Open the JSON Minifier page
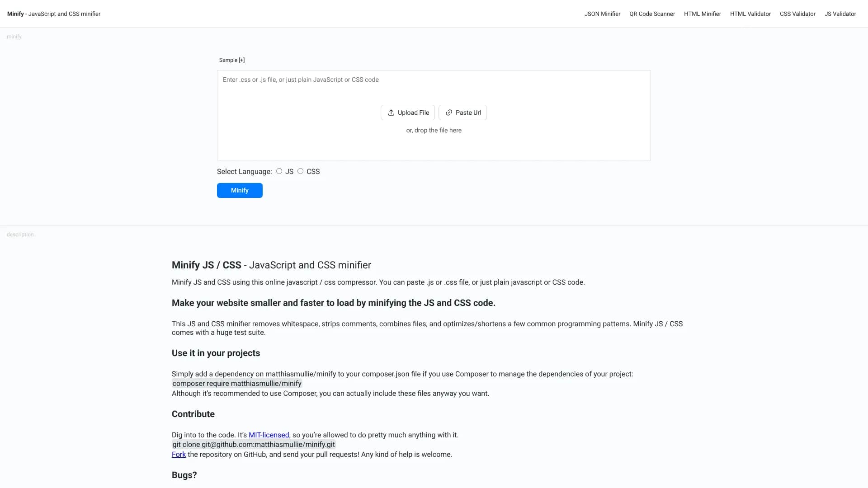The image size is (868, 488). (602, 14)
